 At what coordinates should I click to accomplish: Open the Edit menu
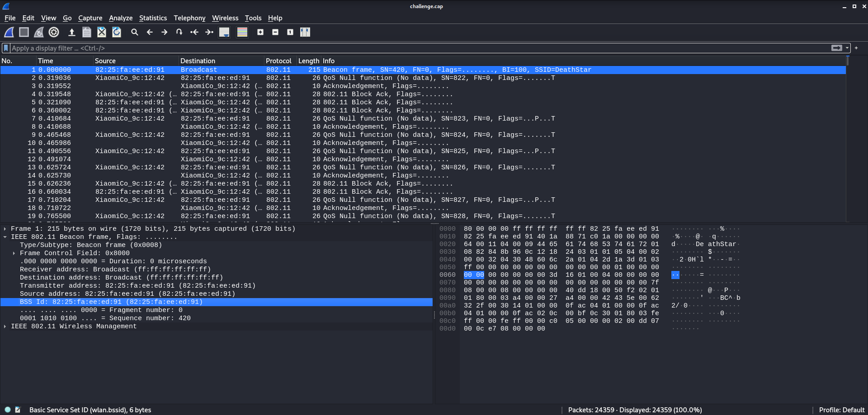[x=28, y=18]
